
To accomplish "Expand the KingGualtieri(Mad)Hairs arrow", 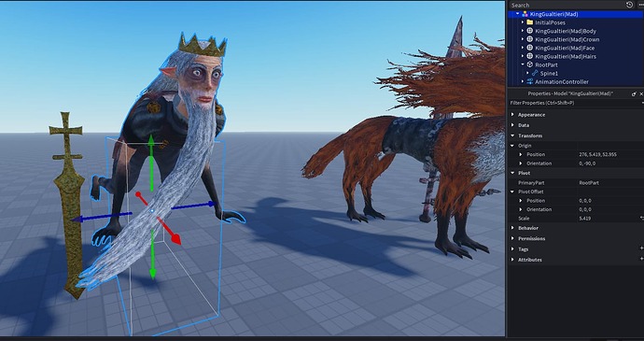I will point(523,56).
